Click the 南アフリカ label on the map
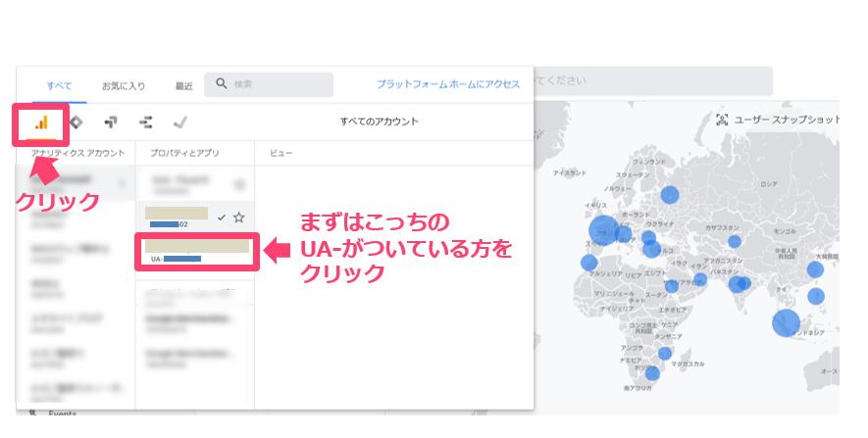868x438 pixels. pos(638,388)
